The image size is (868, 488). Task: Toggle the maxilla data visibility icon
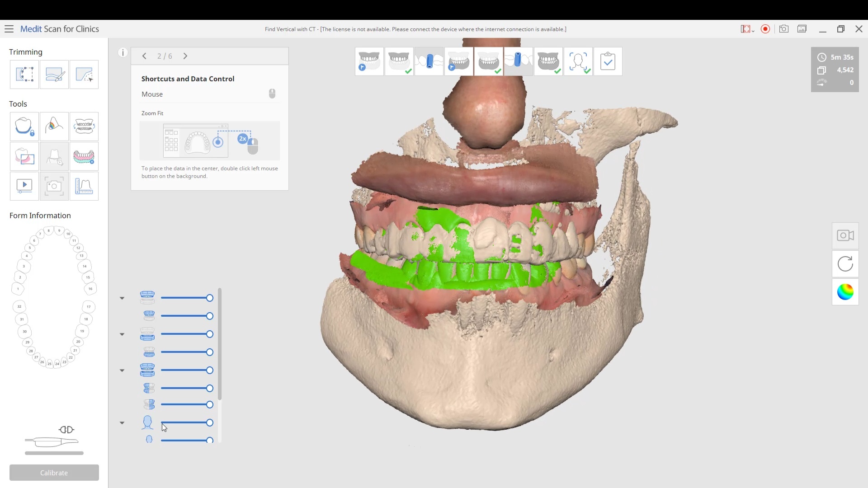pos(147,297)
